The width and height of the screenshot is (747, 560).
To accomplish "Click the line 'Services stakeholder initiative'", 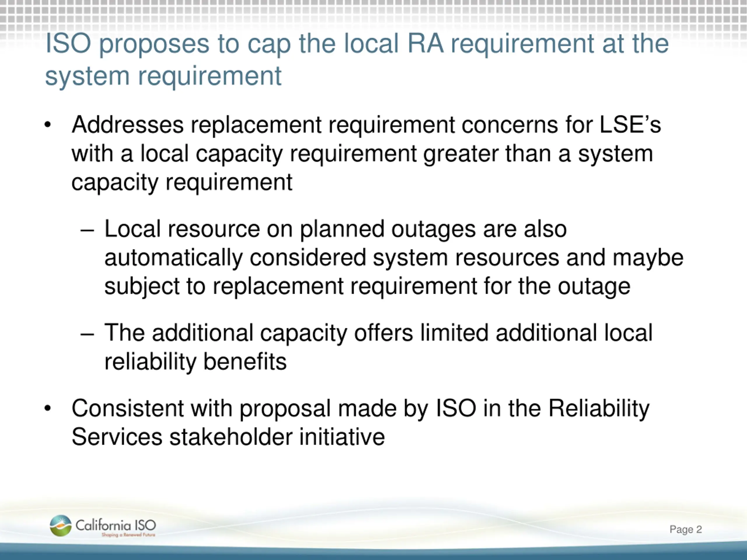I will (x=228, y=437).
